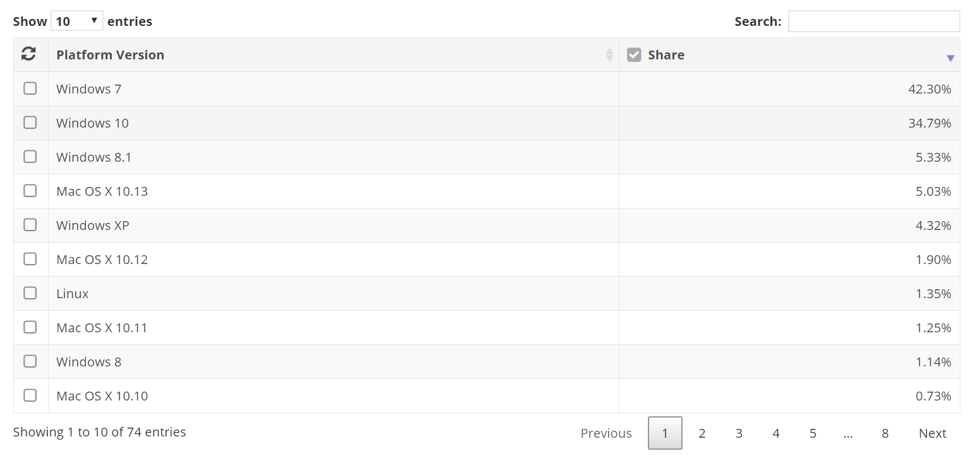This screenshot has width=980, height=463.
Task: Go to page 2 of results
Action: pyautogui.click(x=702, y=433)
